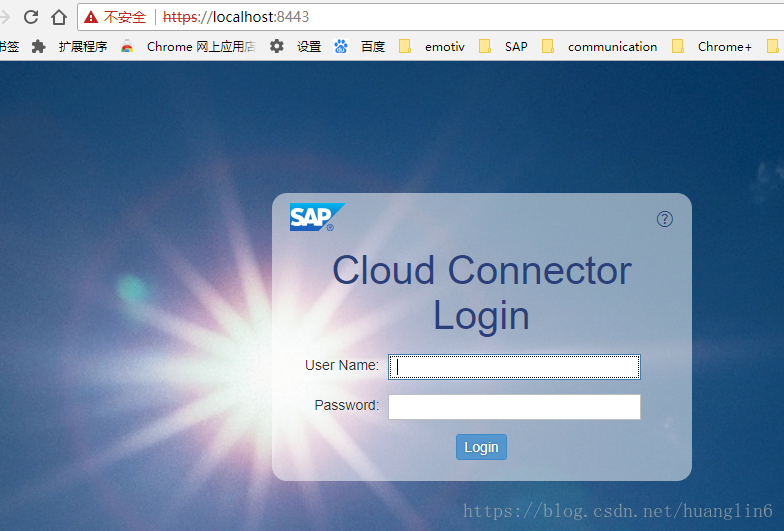
Task: Click the Password: label
Action: (x=346, y=406)
